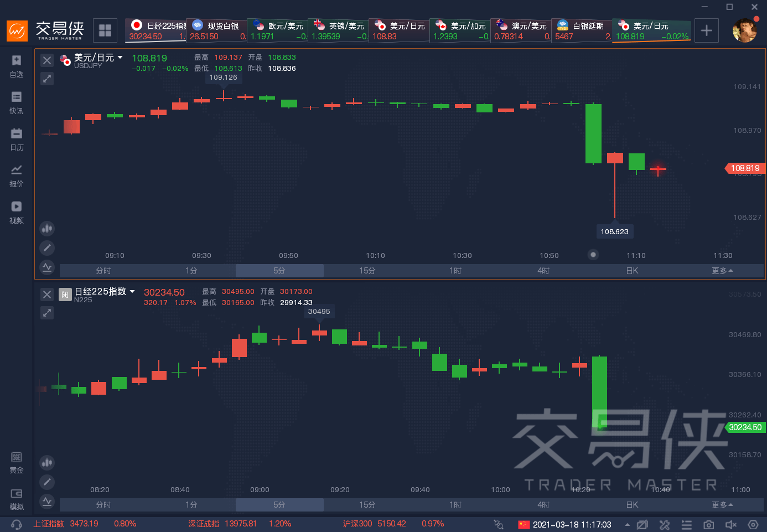Add a new chart tab with plus button
The width and height of the screenshot is (767, 532).
pos(706,30)
